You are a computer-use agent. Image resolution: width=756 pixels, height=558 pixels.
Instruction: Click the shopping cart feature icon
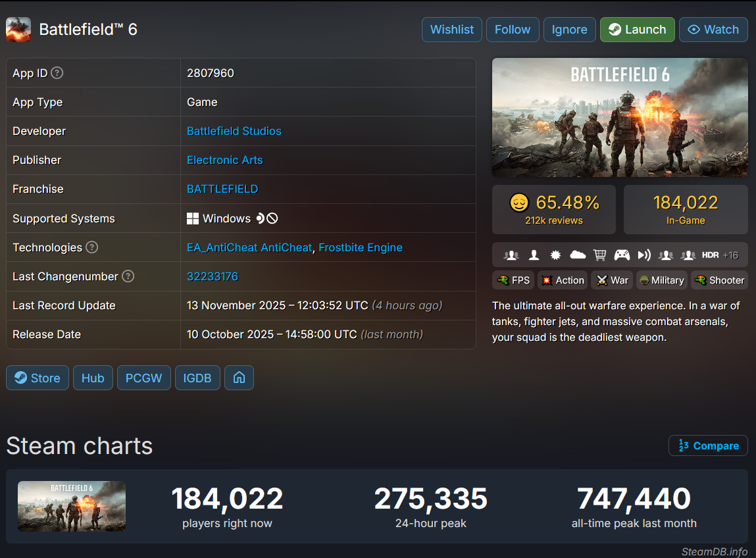click(599, 255)
